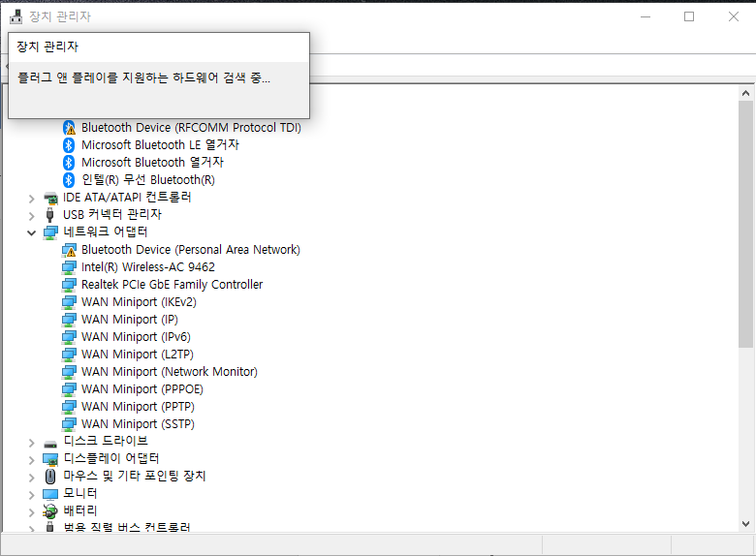Screen dimensions: 756x556
Task: Click the 마우스 및 기타 포인팅 장치 mouse icon
Action: coord(50,477)
